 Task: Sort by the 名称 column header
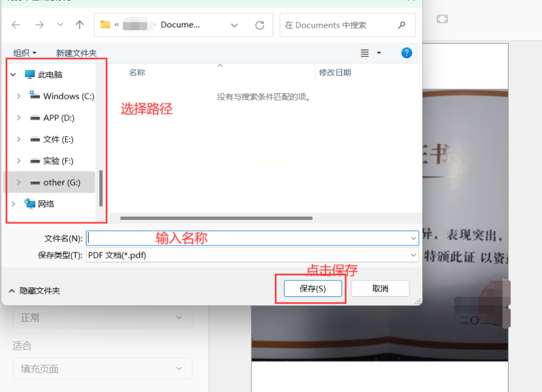coord(137,73)
